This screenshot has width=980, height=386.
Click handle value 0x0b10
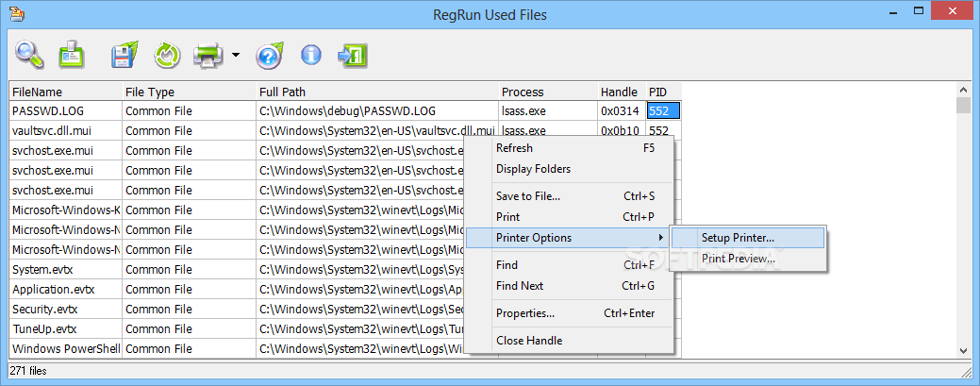click(x=622, y=131)
